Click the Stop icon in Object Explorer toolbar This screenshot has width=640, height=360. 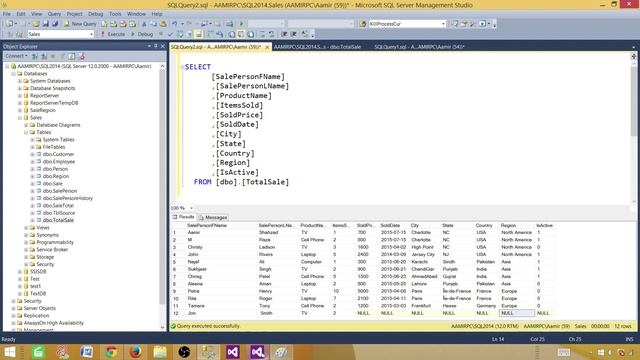(x=53, y=56)
